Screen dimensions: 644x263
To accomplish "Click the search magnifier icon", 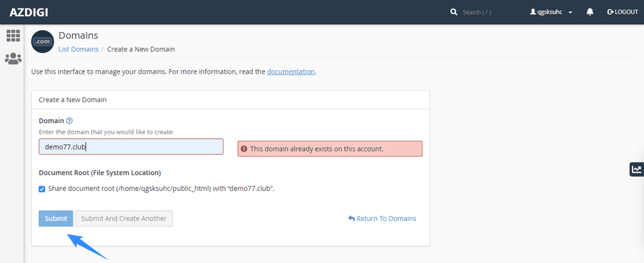I will [x=454, y=12].
